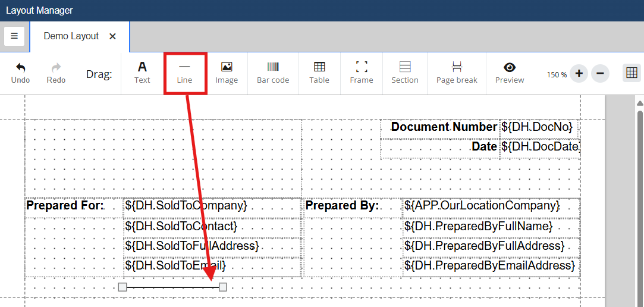Select the Bar code tool
The height and width of the screenshot is (307, 644).
(273, 73)
